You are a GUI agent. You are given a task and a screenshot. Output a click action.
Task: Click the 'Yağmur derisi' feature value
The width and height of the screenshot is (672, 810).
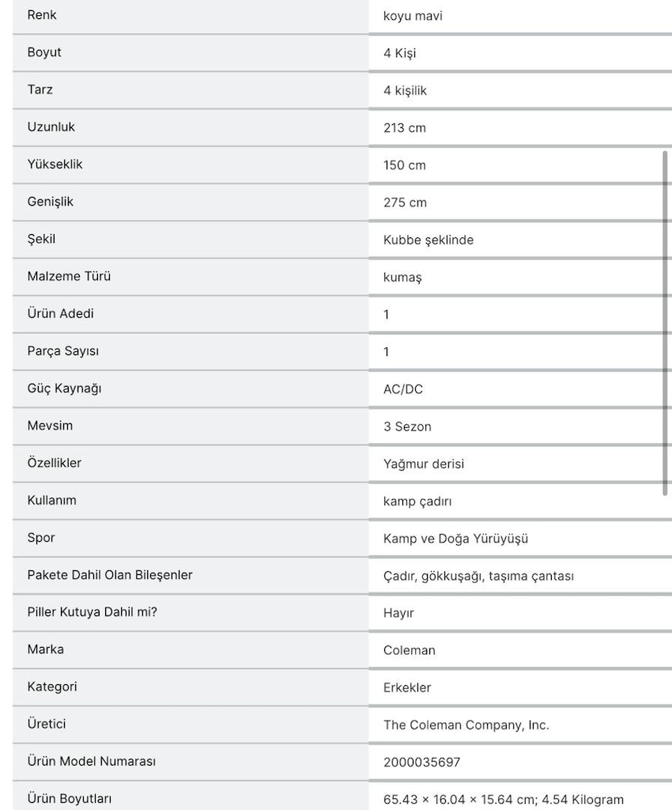click(x=423, y=464)
